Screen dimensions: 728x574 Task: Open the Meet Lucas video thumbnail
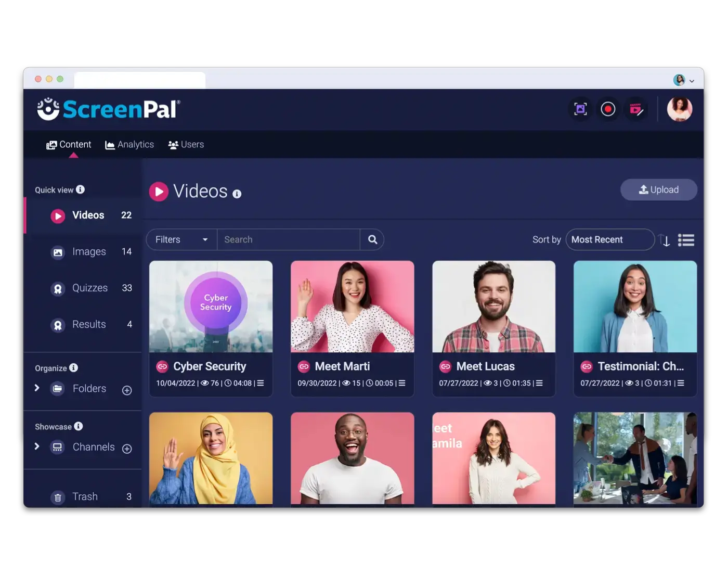coord(493,307)
